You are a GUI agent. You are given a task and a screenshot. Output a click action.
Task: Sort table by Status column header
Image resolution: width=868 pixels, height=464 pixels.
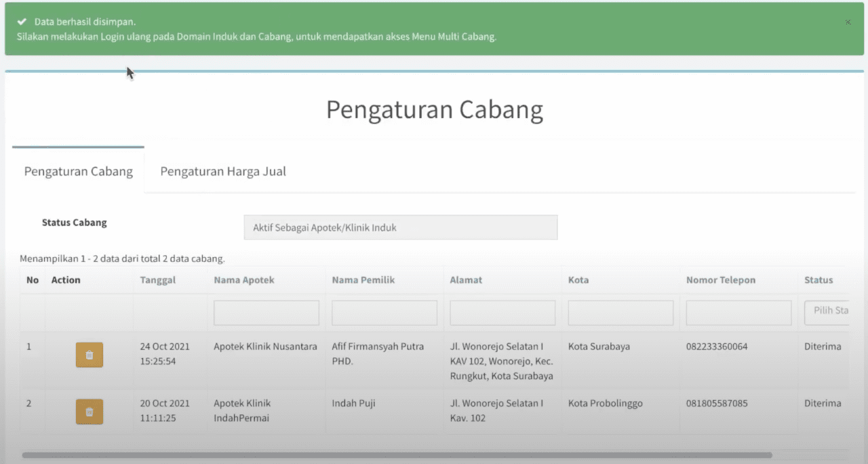click(818, 280)
